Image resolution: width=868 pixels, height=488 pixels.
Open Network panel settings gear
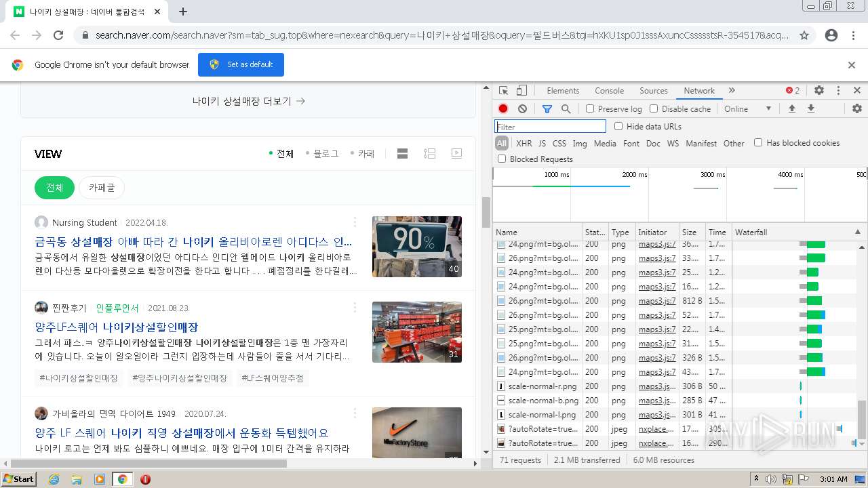pos(857,108)
